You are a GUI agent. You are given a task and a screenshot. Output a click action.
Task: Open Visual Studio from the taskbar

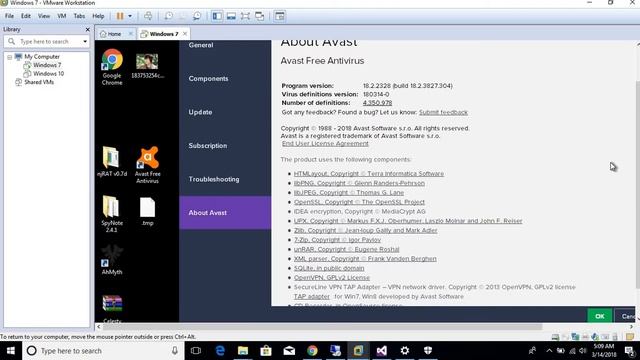coord(382,351)
